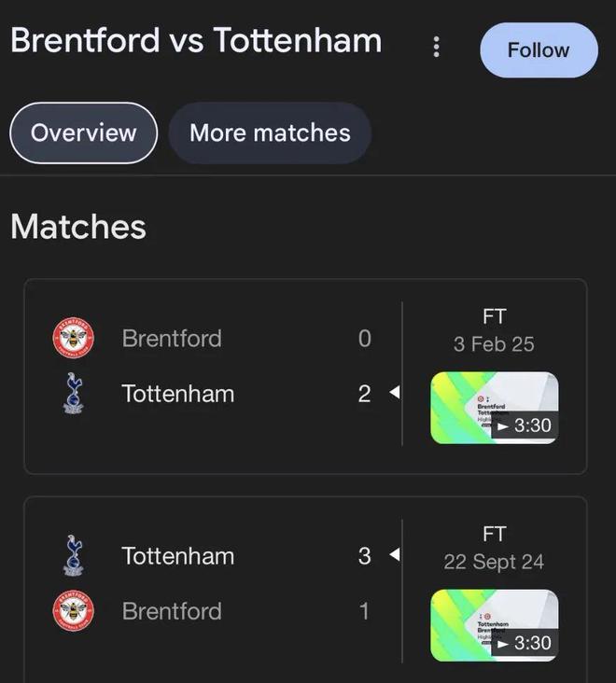Click Brentford crest in 22 Sept match
616x683 pixels.
(x=73, y=611)
